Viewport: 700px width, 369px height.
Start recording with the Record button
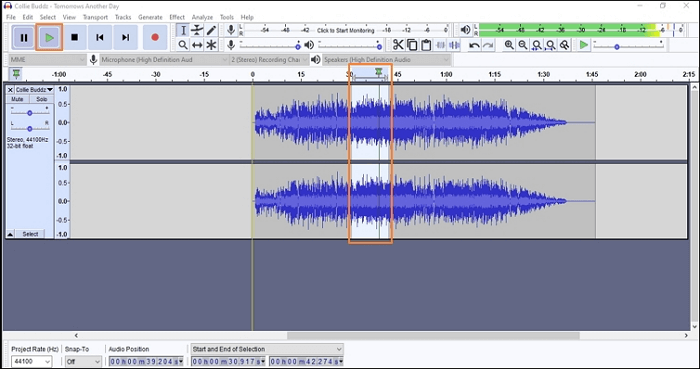point(155,37)
